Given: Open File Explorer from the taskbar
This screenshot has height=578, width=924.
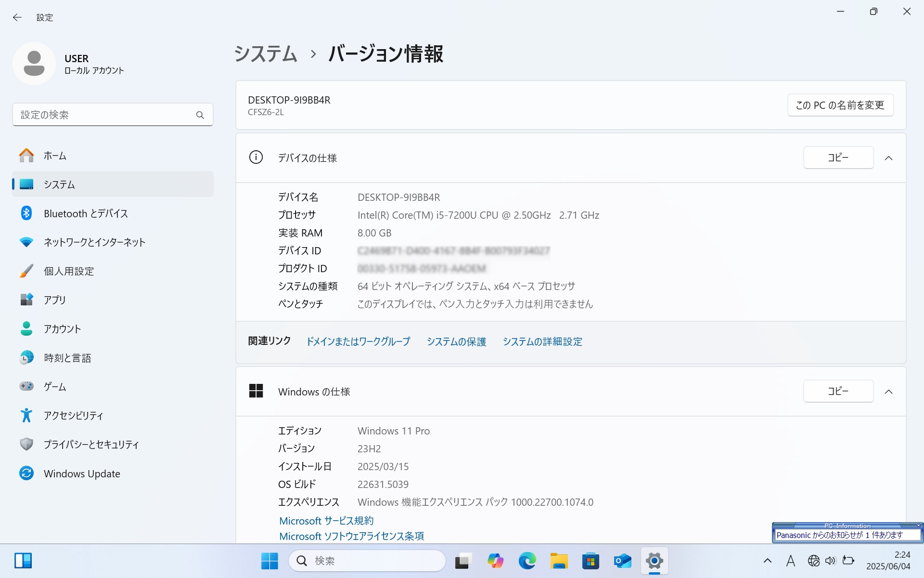Looking at the screenshot, I should (559, 561).
